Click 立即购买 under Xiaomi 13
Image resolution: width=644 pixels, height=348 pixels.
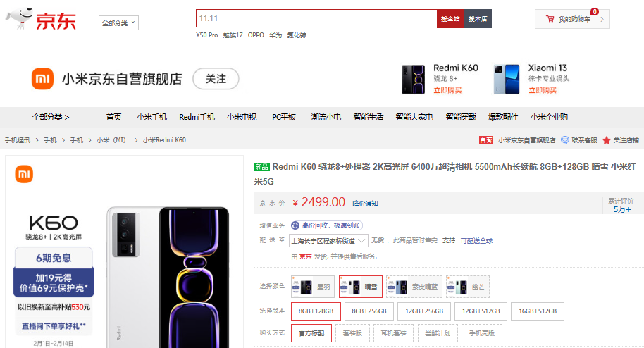click(x=543, y=90)
